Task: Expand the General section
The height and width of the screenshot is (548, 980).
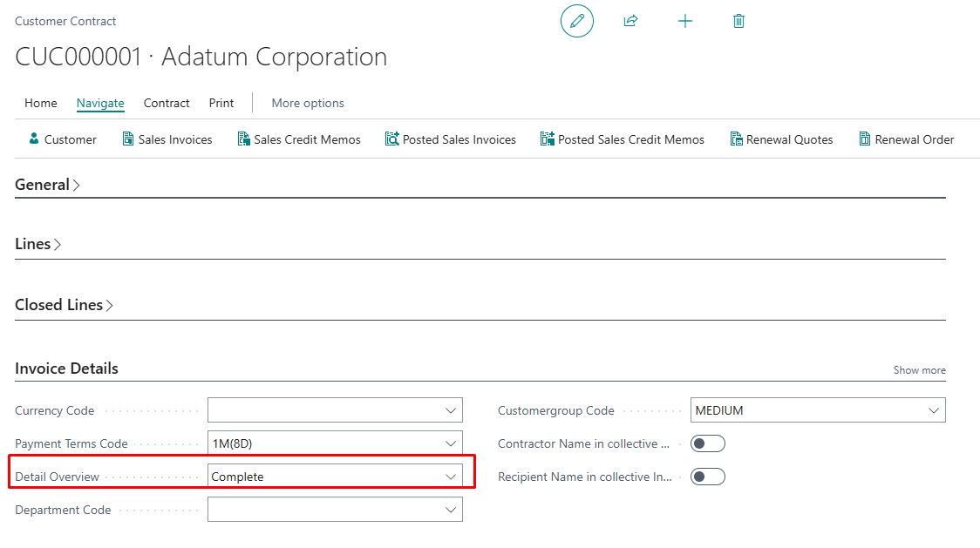Action: click(x=47, y=185)
